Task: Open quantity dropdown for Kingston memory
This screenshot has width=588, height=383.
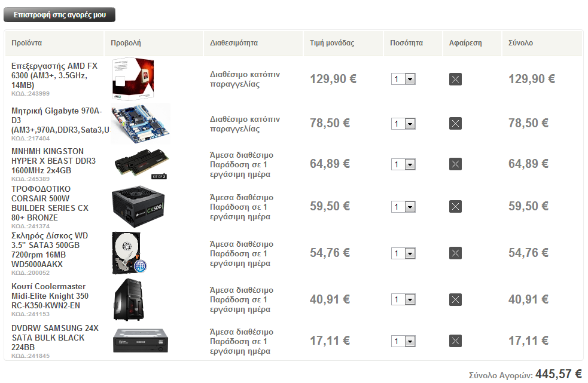Action: pyautogui.click(x=403, y=164)
